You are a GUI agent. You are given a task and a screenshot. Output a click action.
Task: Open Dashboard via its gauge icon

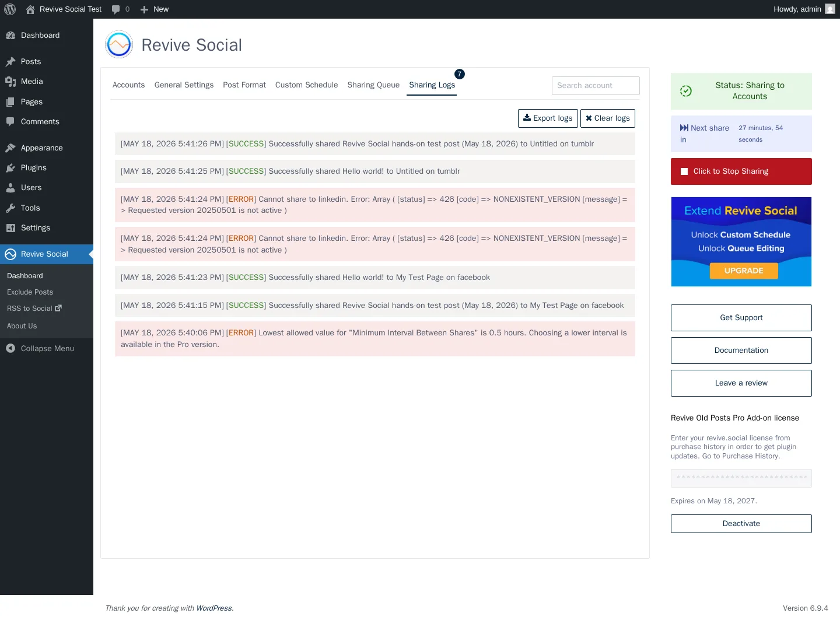point(10,36)
